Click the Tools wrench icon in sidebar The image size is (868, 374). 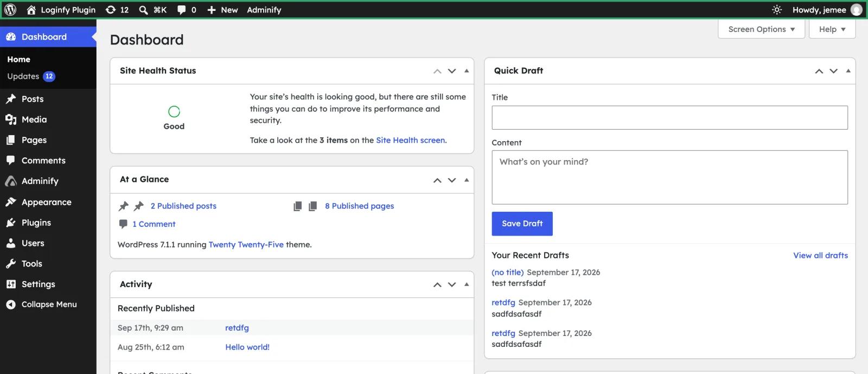[11, 264]
